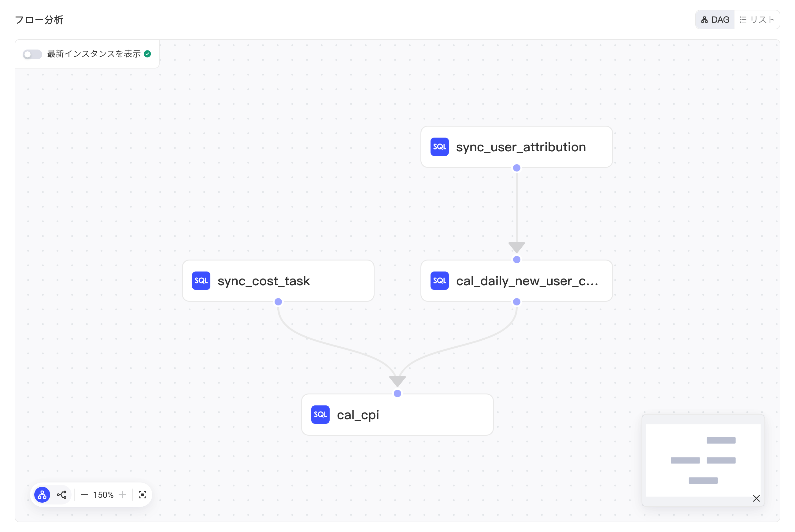Click the 150% zoom level text
795x532 pixels.
(103, 495)
